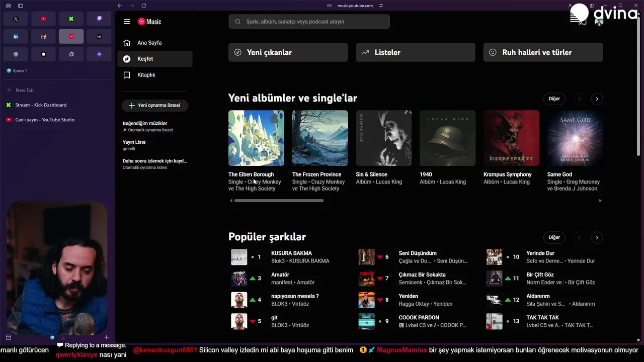Click the Seni Düşündüm song title
This screenshot has height=362, width=644.
[x=418, y=253]
